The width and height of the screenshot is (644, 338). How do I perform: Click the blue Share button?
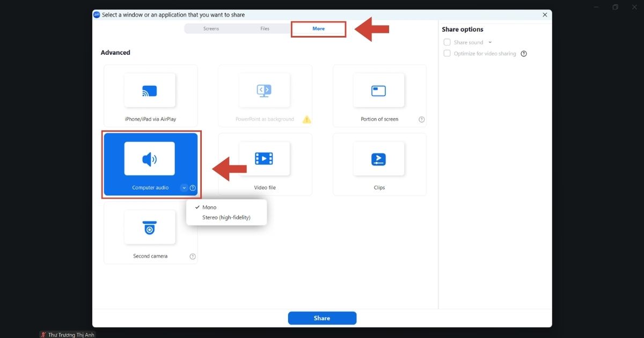(322, 318)
